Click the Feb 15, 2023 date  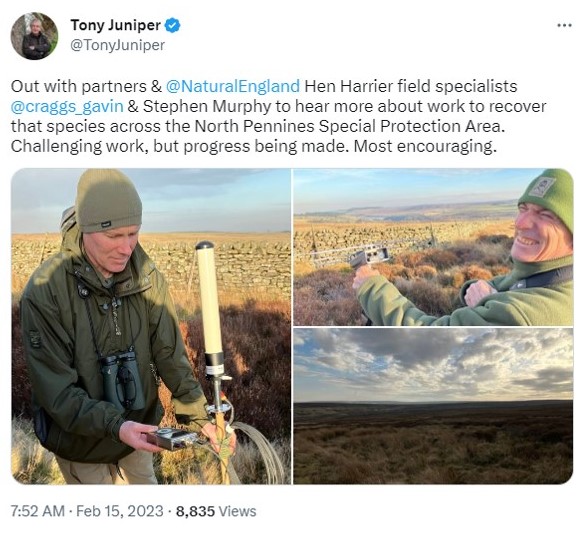120,511
